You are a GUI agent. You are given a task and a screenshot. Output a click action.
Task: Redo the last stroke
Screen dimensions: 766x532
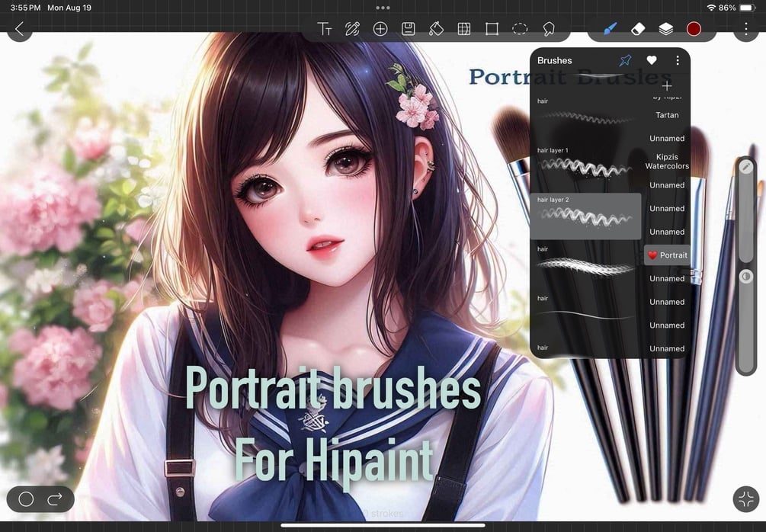(55, 499)
